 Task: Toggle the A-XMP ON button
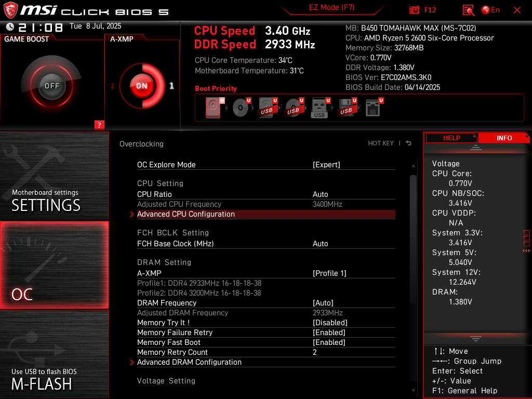[x=141, y=86]
